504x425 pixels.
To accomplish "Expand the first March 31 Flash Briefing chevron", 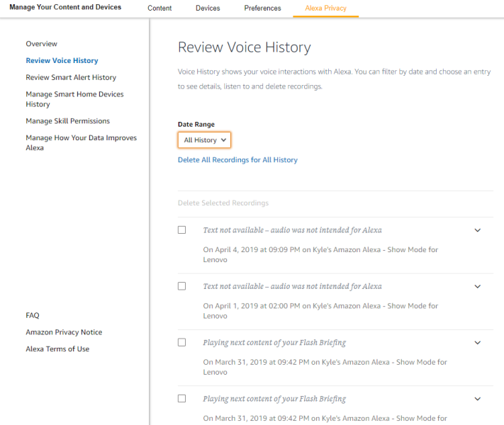I will pyautogui.click(x=478, y=342).
